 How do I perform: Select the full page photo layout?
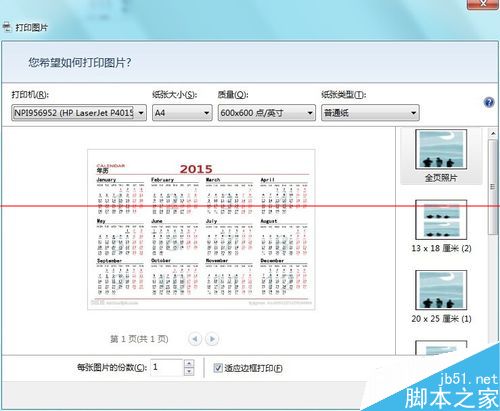pyautogui.click(x=441, y=156)
